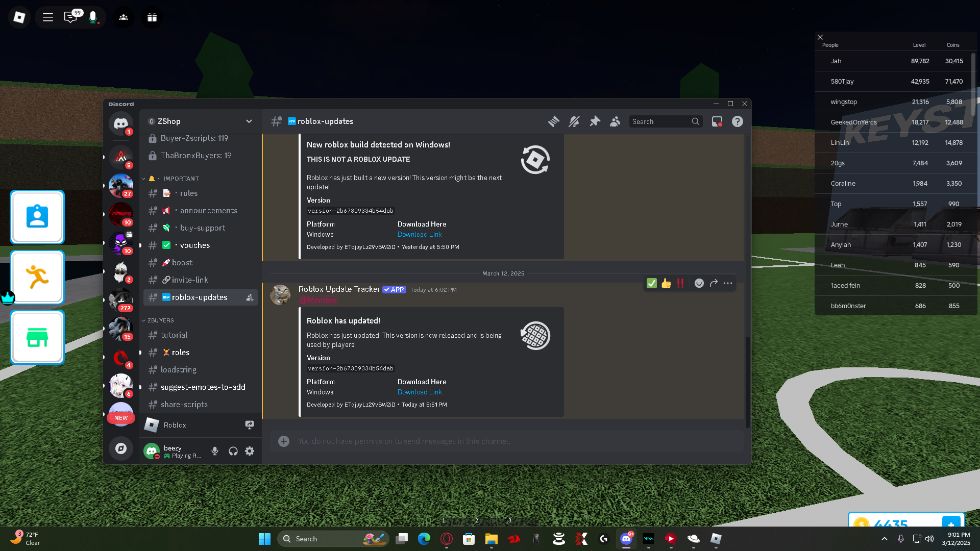980x551 pixels.
Task: Click the Discord message area scrollbar
Action: pos(747,383)
